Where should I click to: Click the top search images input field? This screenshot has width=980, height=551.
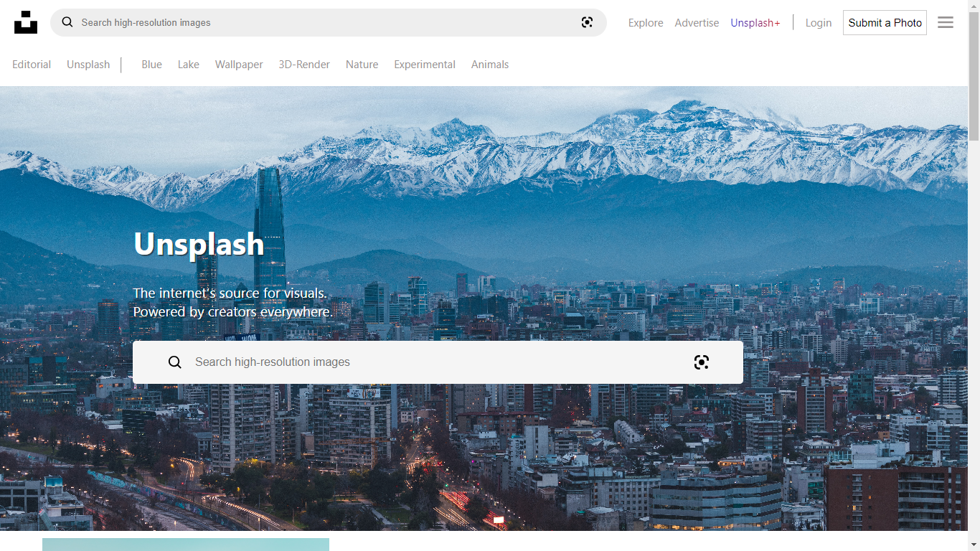[x=323, y=23]
